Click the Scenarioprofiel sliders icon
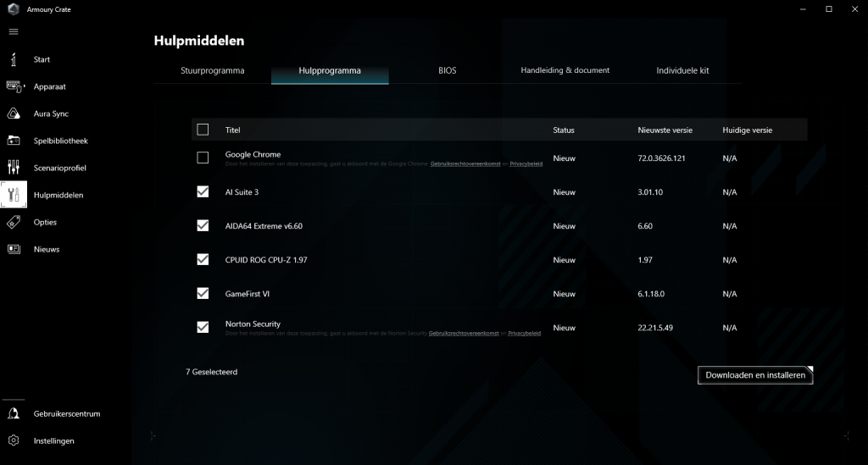 point(14,167)
